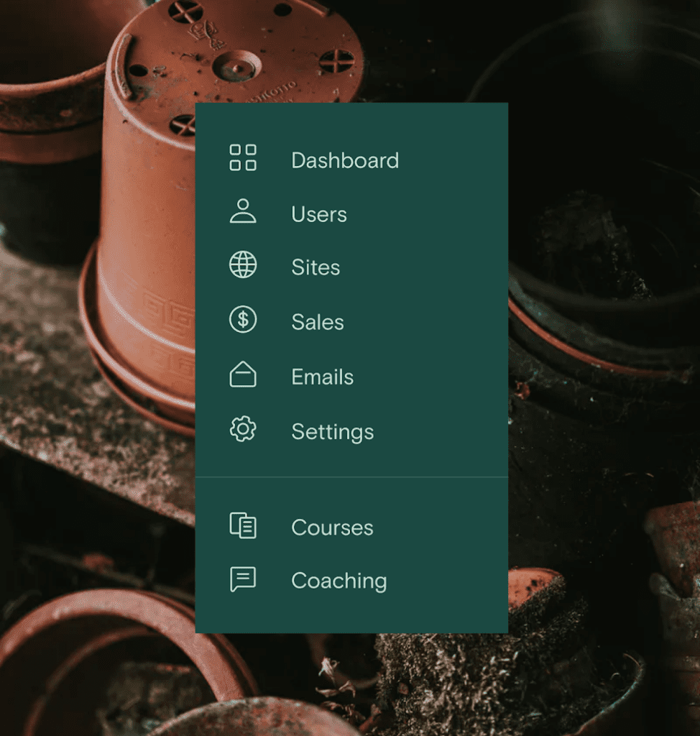Viewport: 700px width, 736px height.
Task: Choose the Courses text label
Action: (x=332, y=528)
